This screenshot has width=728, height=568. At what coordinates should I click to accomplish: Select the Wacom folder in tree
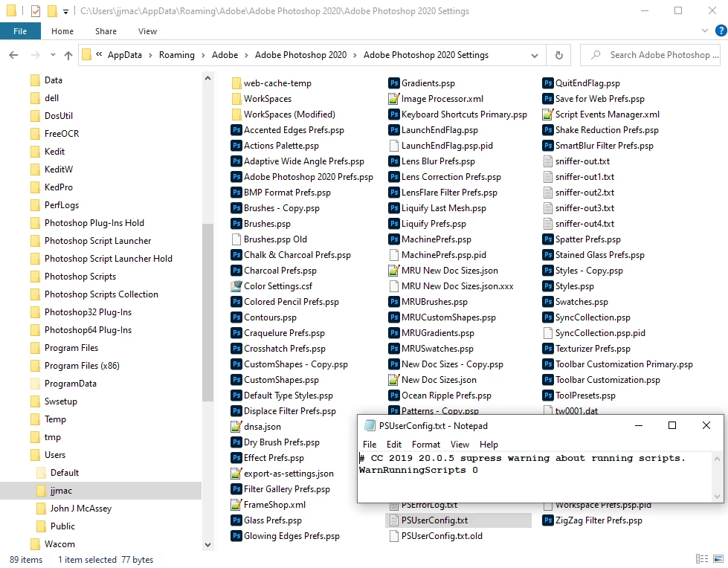tap(59, 544)
